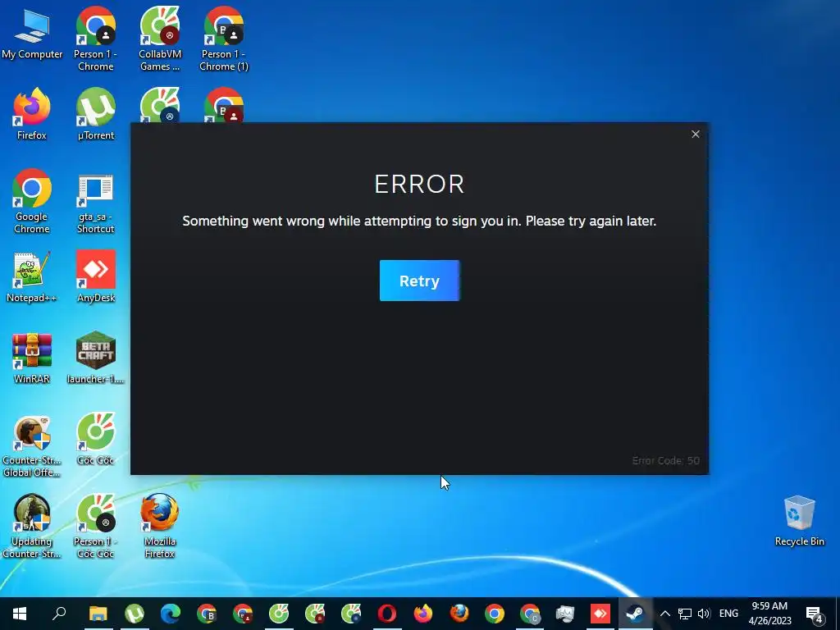Click the ENG input language indicator

click(728, 614)
